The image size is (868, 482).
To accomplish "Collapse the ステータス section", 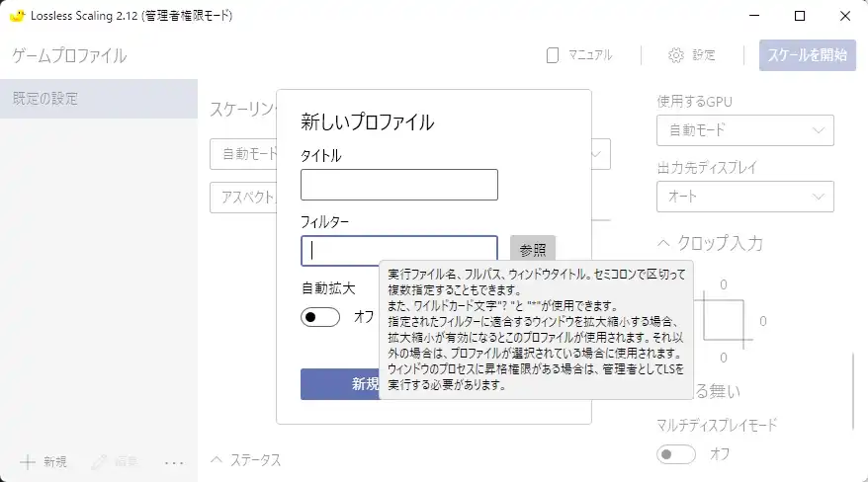I will click(217, 460).
